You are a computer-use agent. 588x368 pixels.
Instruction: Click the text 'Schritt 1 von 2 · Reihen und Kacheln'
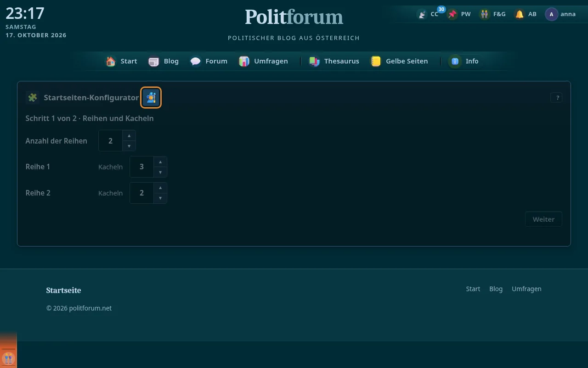coord(90,118)
